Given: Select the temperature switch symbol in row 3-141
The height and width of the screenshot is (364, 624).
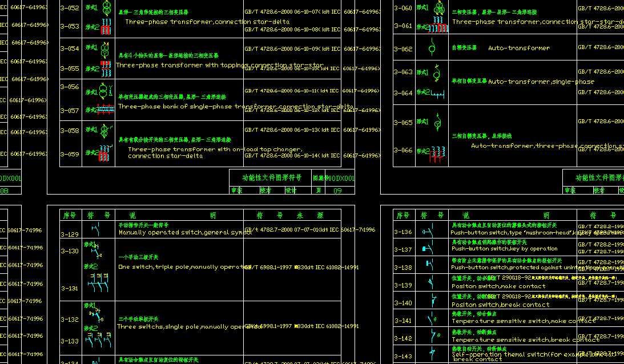Looking at the screenshot, I should tap(432, 318).
